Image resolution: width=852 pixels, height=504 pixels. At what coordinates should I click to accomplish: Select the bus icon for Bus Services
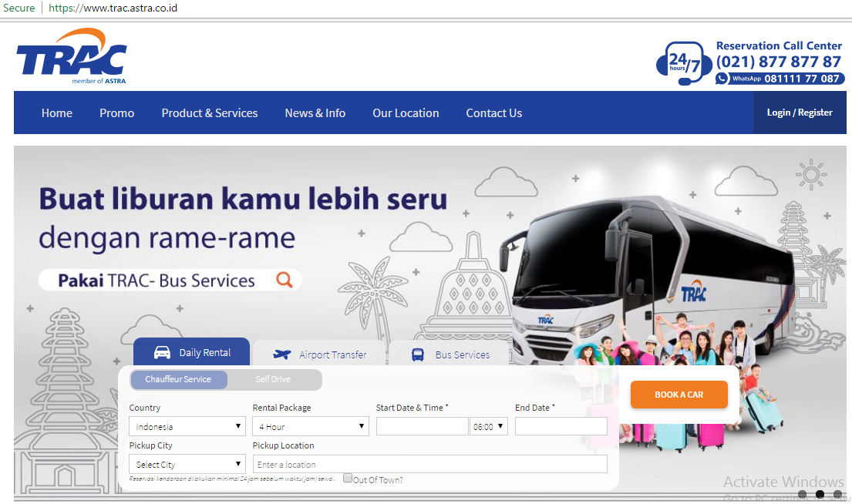(x=418, y=354)
